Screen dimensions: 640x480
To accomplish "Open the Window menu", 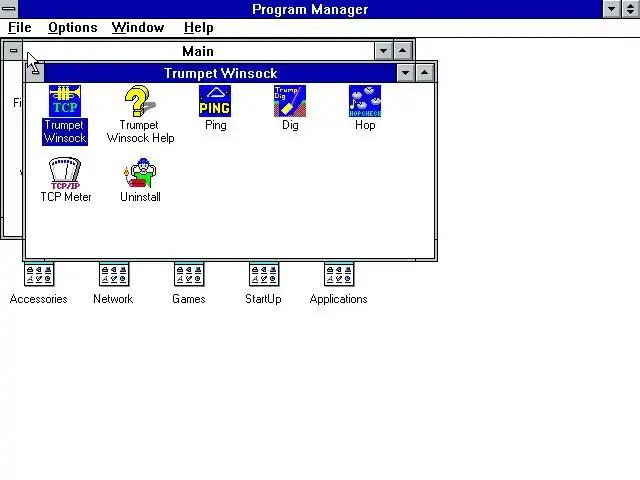I will click(x=138, y=27).
